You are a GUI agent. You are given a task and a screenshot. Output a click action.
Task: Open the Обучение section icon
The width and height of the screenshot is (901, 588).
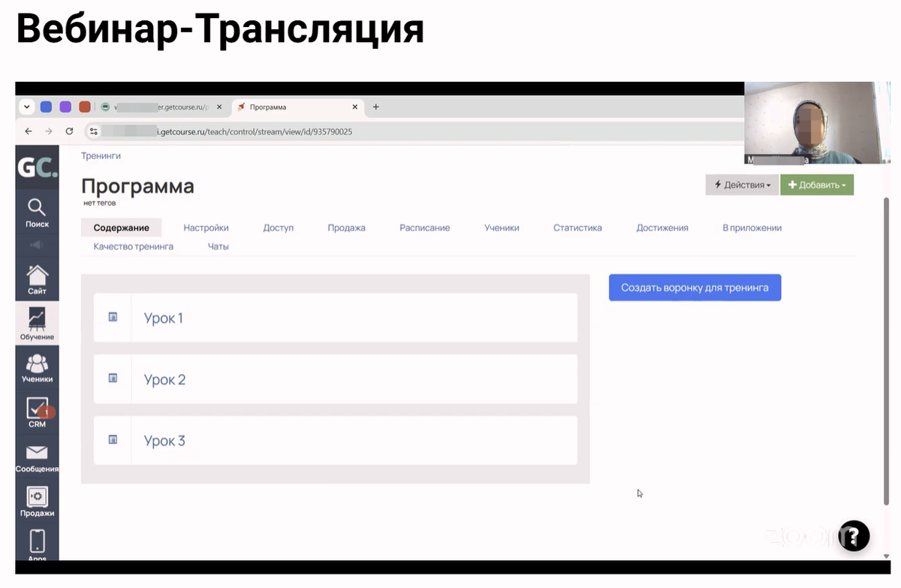[37, 324]
